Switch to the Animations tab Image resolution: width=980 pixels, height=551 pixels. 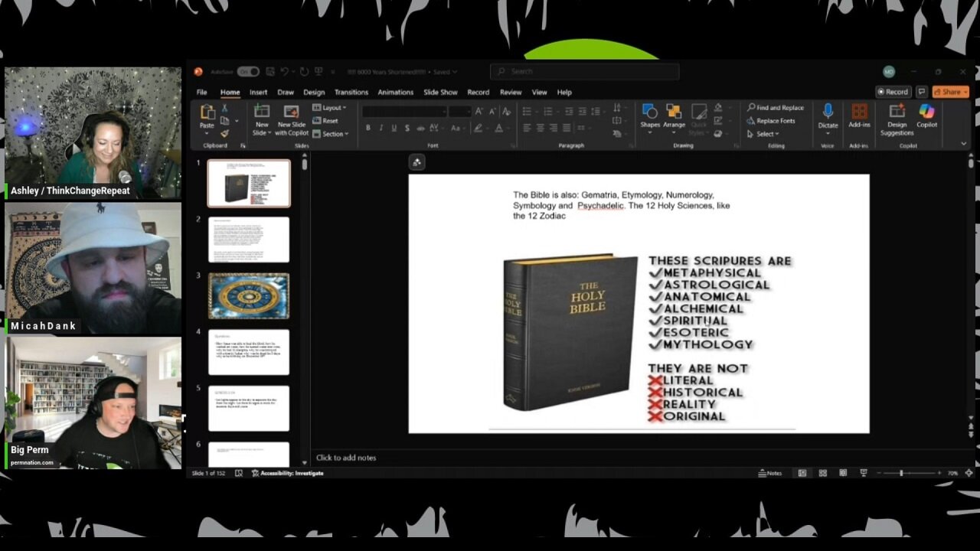tap(396, 93)
